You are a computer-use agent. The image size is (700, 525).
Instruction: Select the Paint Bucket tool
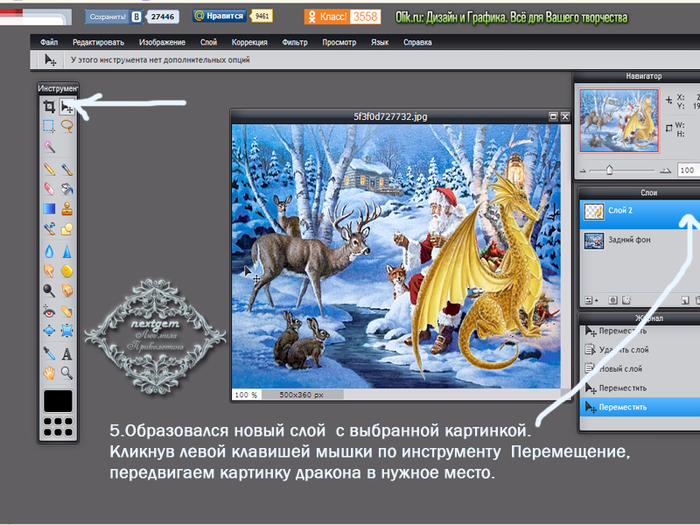click(67, 189)
